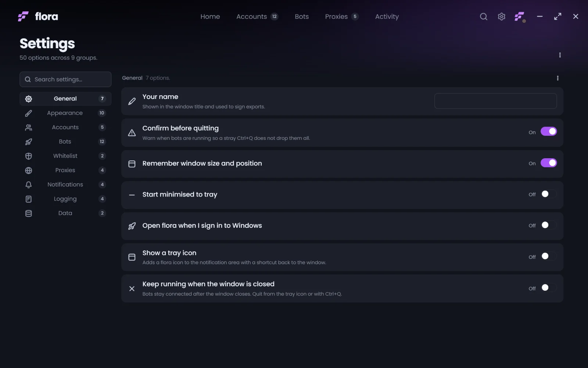Open settings via gear icon in header
588x368 pixels.
click(x=502, y=17)
